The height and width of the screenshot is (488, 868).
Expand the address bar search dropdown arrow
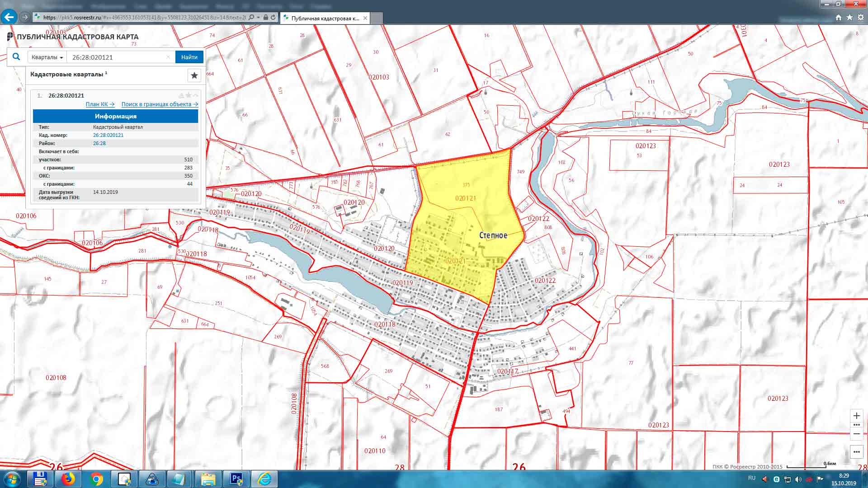pyautogui.click(x=258, y=18)
